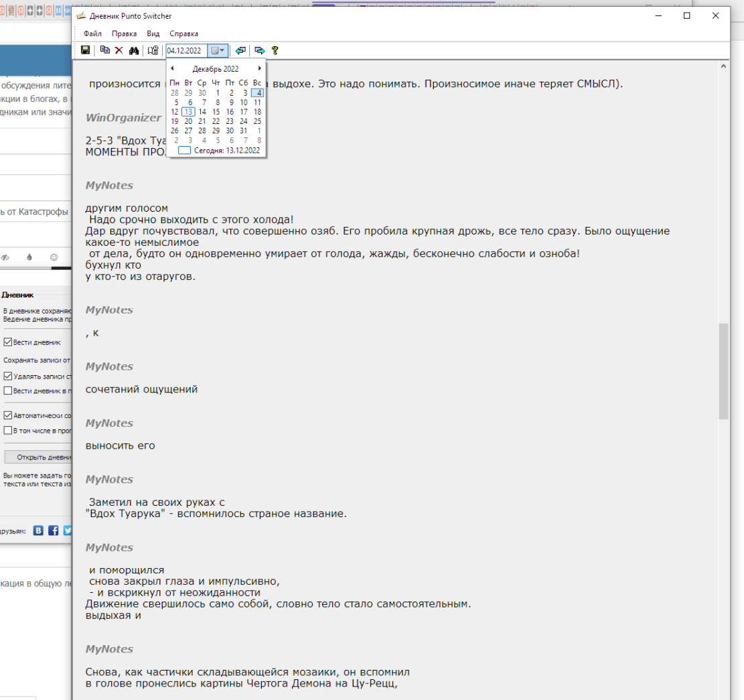Viewport: 744px width, 700px height.
Task: Go to previous entry with left arrow icon
Action: (240, 50)
